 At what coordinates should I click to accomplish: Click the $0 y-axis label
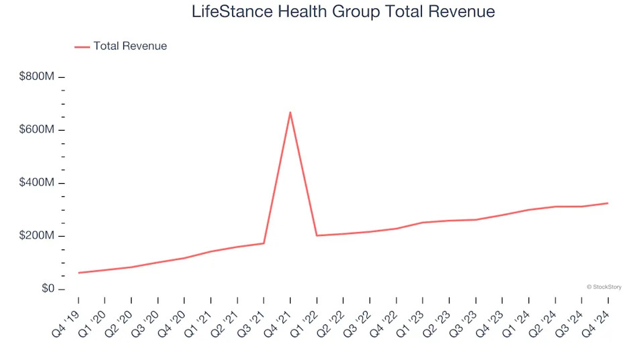pos(48,288)
